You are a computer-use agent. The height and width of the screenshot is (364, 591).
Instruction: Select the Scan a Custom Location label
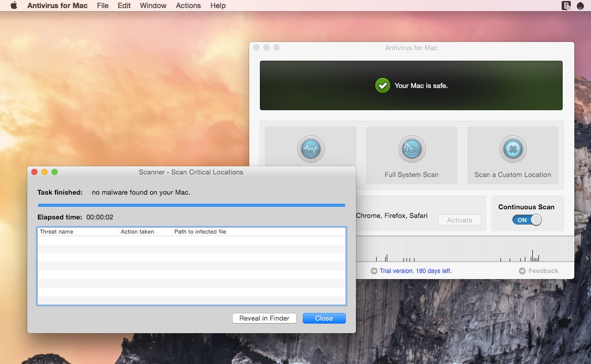pyautogui.click(x=513, y=174)
